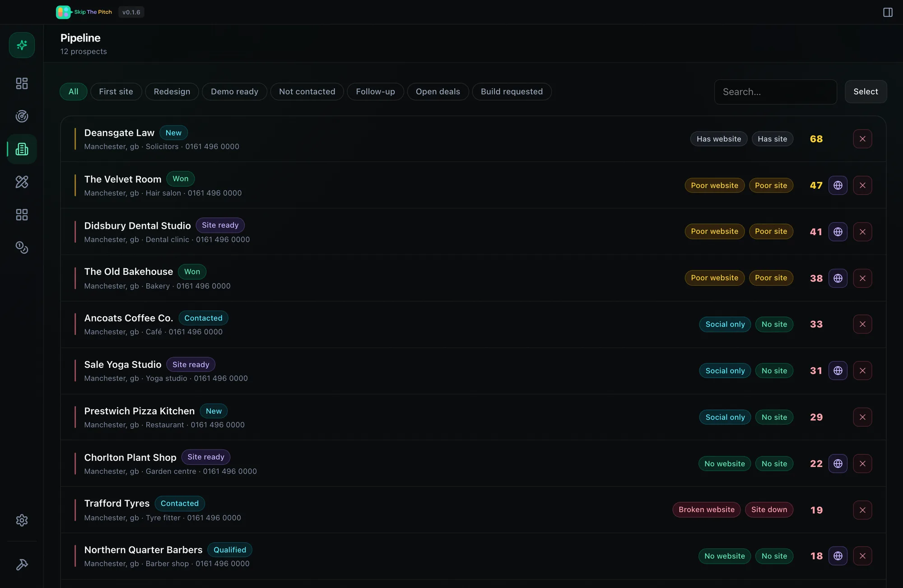The height and width of the screenshot is (588, 903).
Task: Open Didsbury Dental Studio prospect
Action: 473,232
